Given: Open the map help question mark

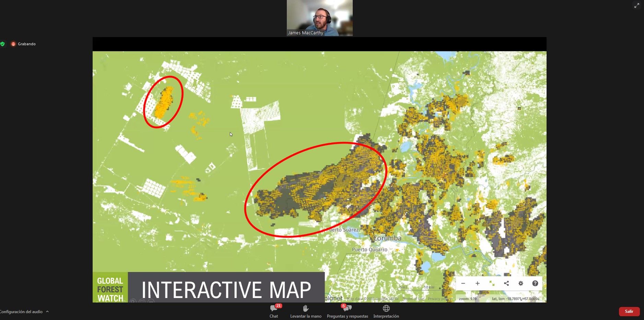Looking at the screenshot, I should pyautogui.click(x=535, y=283).
